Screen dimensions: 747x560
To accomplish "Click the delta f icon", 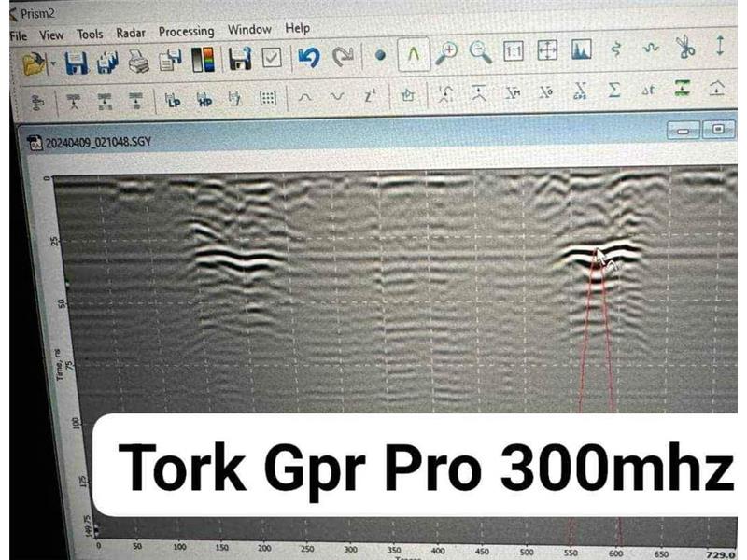I will pyautogui.click(x=648, y=90).
